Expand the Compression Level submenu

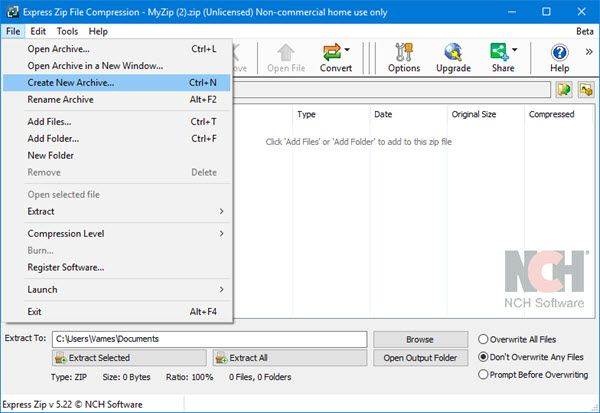pos(117,233)
